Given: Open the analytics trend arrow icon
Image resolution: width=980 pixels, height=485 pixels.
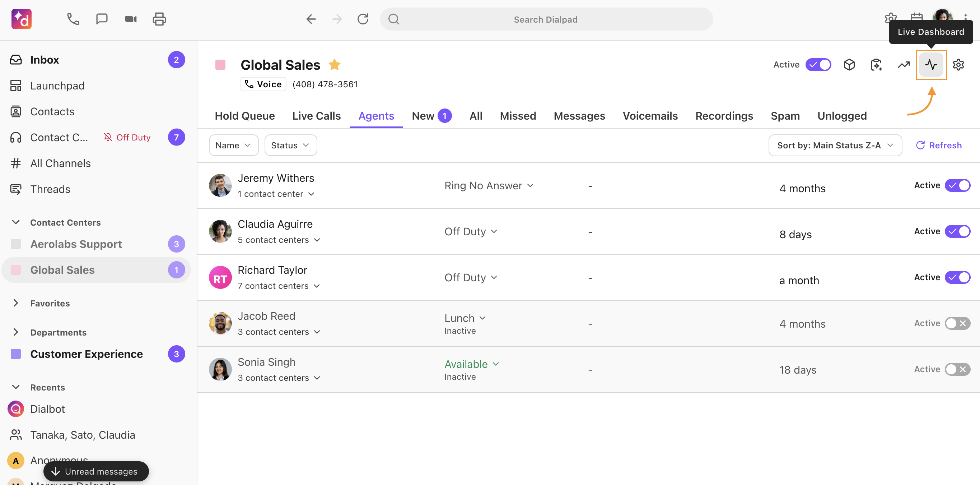Looking at the screenshot, I should (904, 65).
